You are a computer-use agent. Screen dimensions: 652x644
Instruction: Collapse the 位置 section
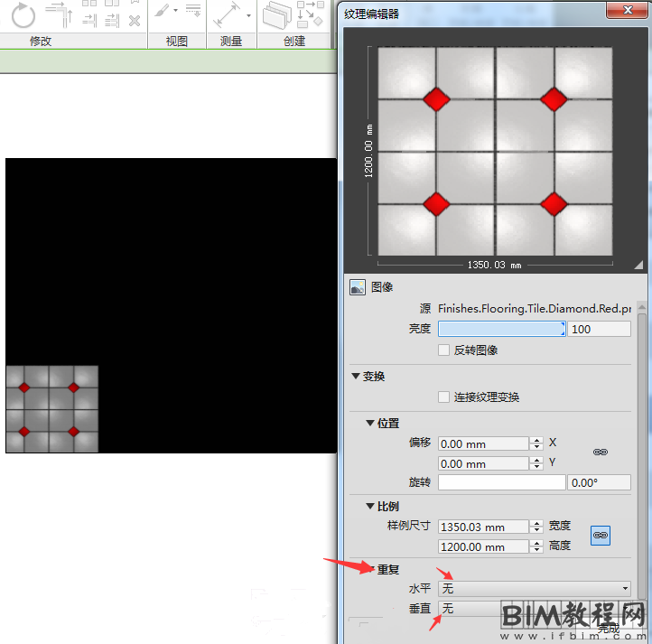coord(370,423)
